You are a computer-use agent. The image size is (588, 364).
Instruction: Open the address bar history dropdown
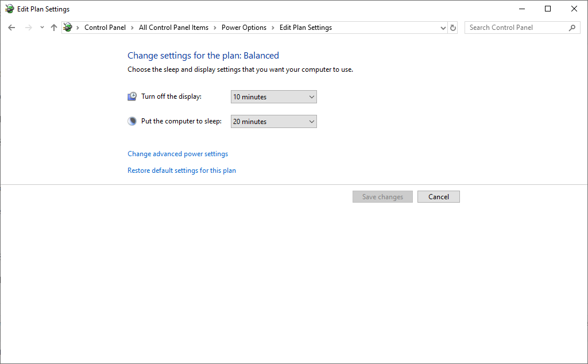pyautogui.click(x=443, y=28)
